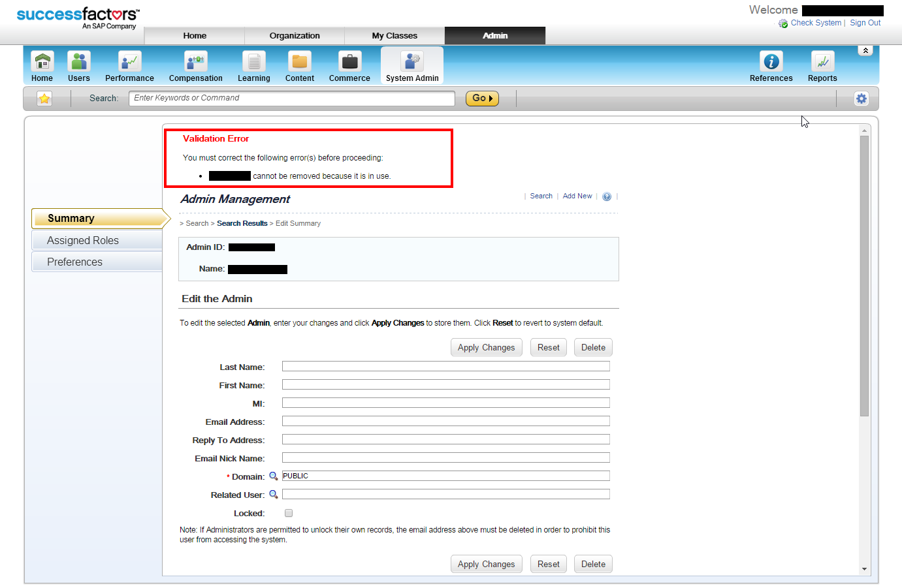The height and width of the screenshot is (588, 902).
Task: Go to Search Results breadcrumb
Action: (x=242, y=223)
